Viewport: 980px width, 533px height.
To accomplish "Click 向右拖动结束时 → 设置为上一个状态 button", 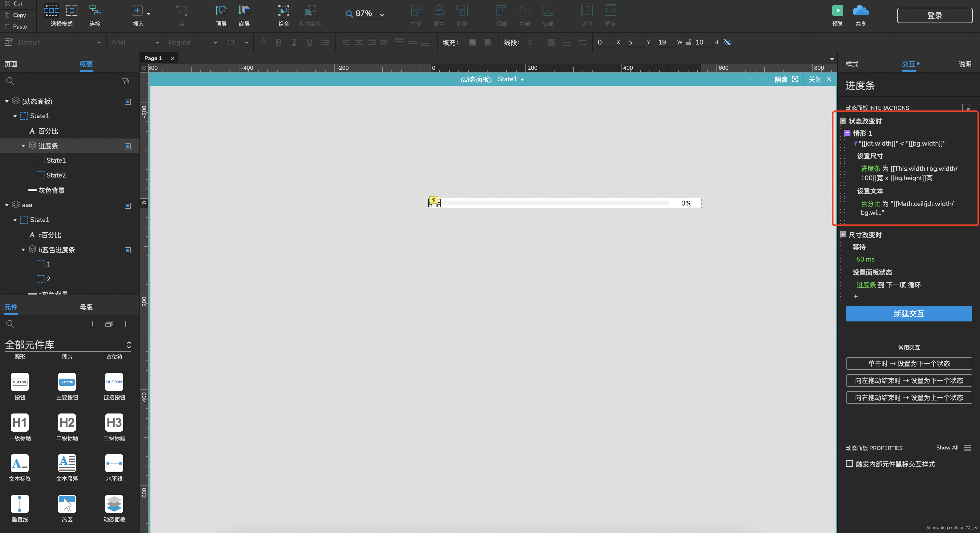I will (908, 398).
